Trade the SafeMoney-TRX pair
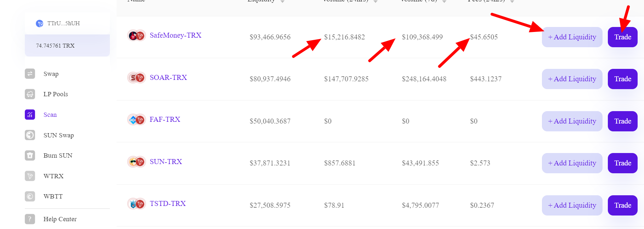Screen dimensions: 644x229 click(623, 37)
